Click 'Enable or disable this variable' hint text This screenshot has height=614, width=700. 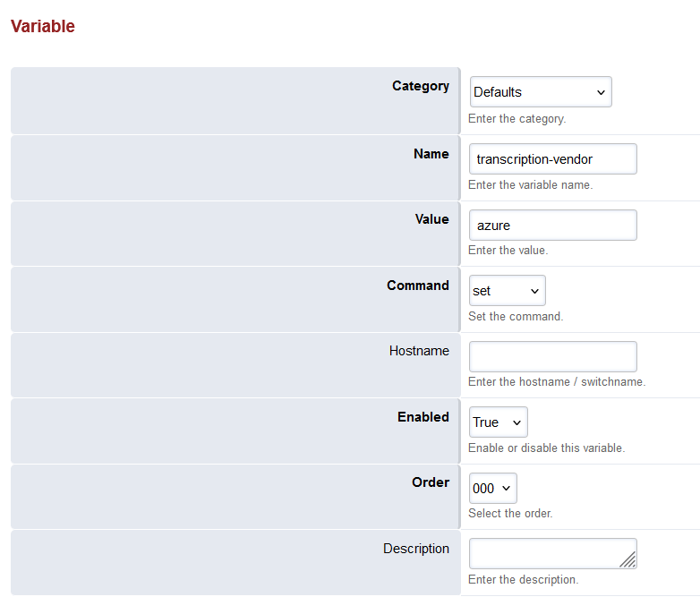[546, 448]
